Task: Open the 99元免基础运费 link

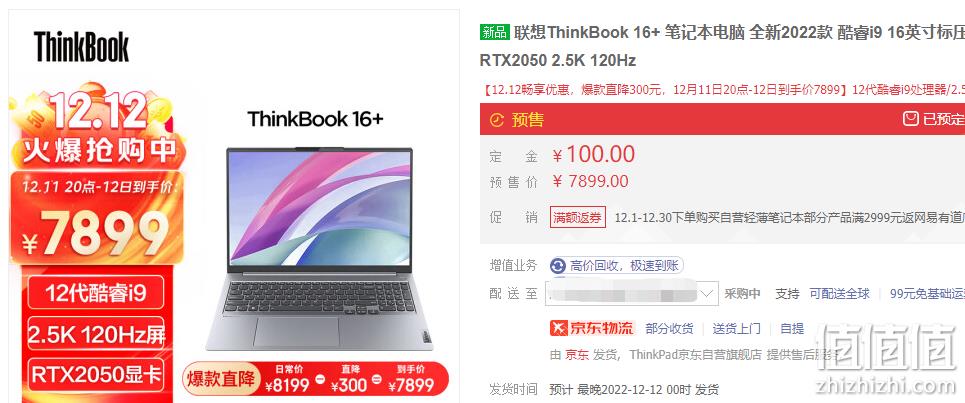Action: (927, 293)
